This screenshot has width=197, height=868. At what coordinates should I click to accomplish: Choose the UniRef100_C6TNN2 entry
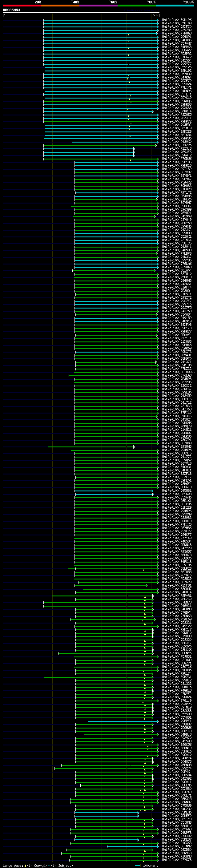tap(177, 846)
